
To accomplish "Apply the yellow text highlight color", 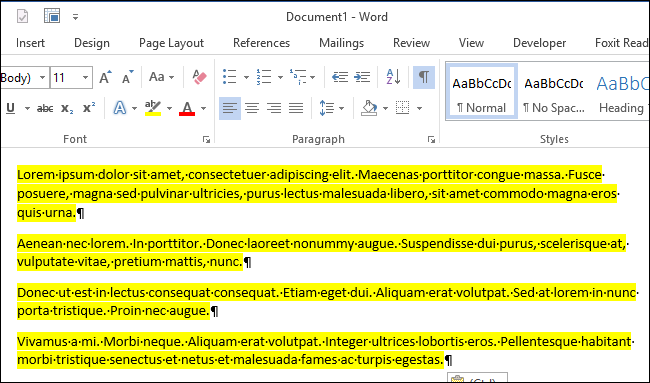I will click(153, 109).
